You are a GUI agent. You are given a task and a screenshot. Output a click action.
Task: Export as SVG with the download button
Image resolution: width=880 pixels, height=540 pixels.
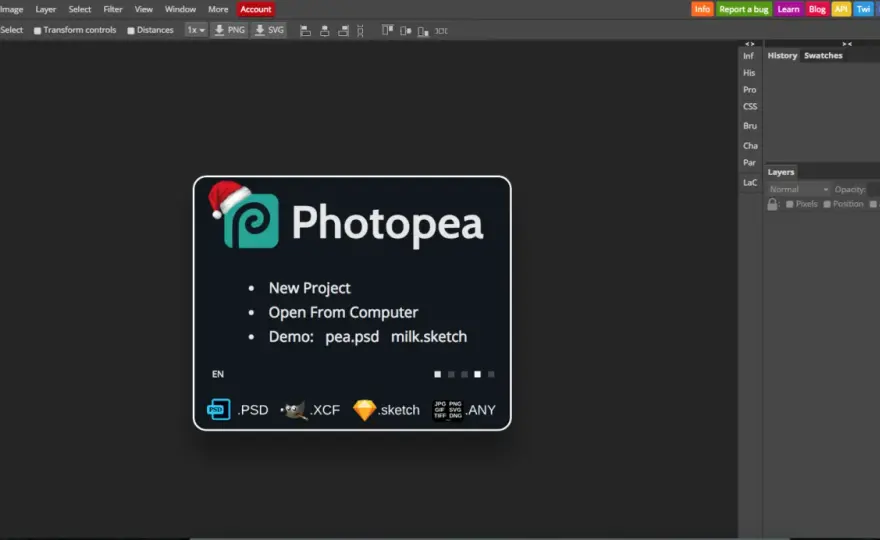click(269, 30)
